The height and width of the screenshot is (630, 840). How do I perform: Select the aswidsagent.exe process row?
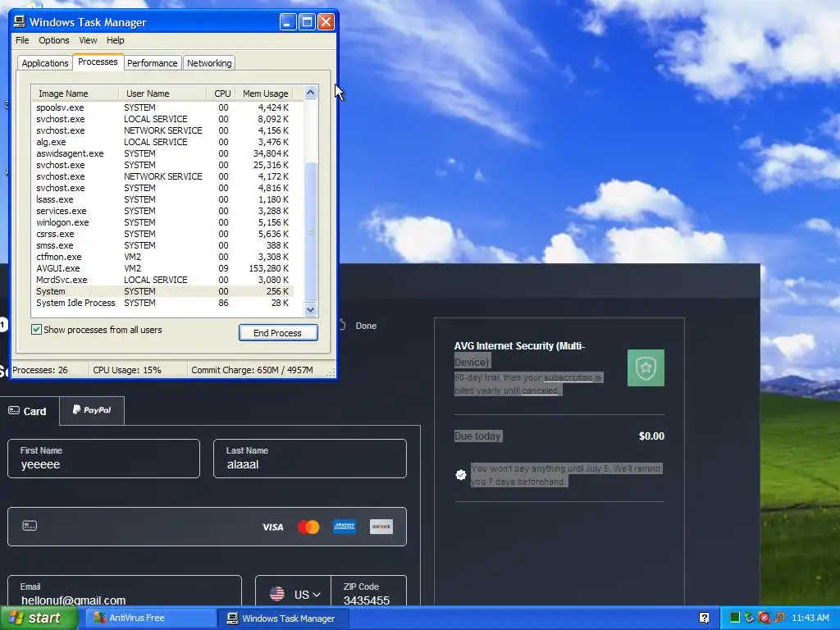click(x=162, y=153)
